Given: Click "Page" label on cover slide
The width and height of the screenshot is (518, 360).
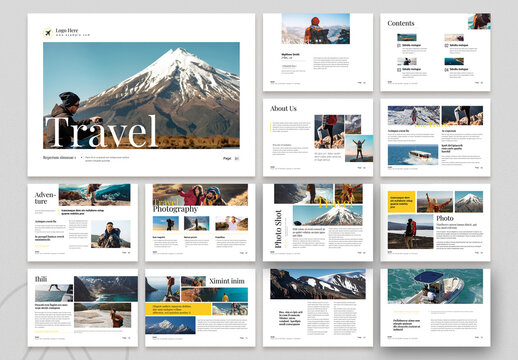Looking at the screenshot, I should click(x=227, y=158).
